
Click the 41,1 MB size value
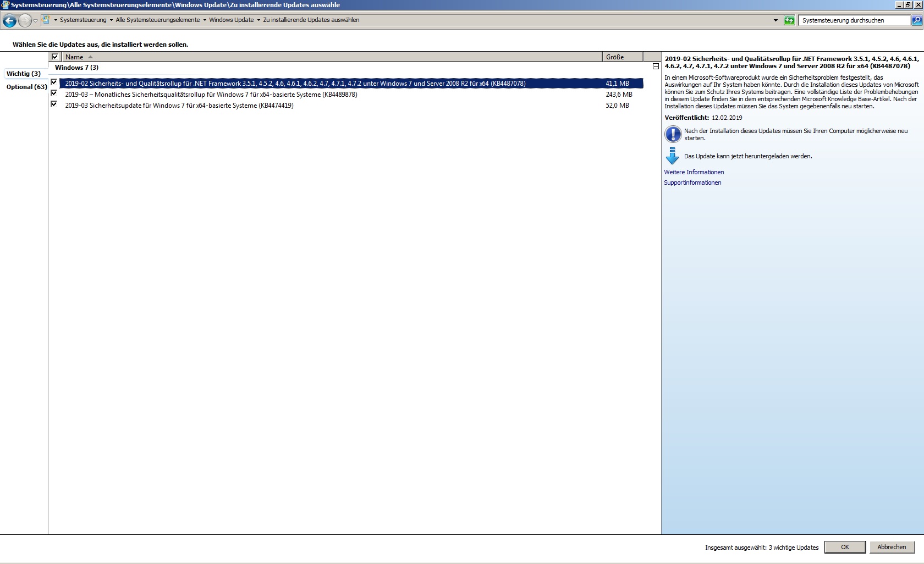point(617,84)
